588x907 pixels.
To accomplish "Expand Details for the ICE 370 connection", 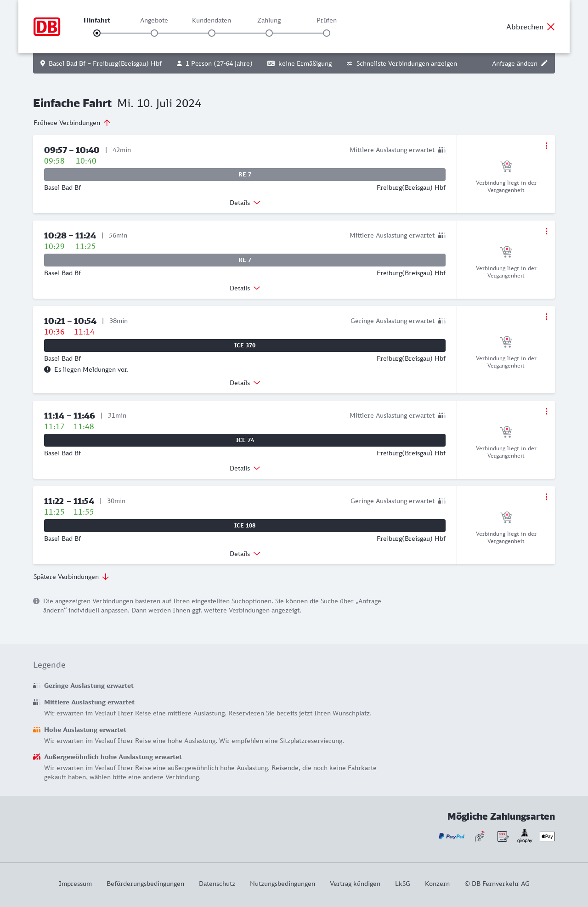I will pos(245,383).
